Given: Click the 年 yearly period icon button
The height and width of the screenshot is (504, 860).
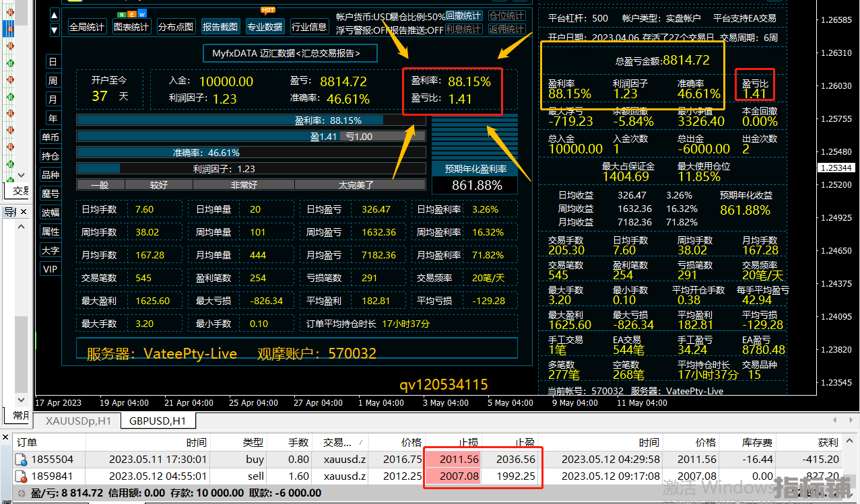Looking at the screenshot, I should 53,118.
